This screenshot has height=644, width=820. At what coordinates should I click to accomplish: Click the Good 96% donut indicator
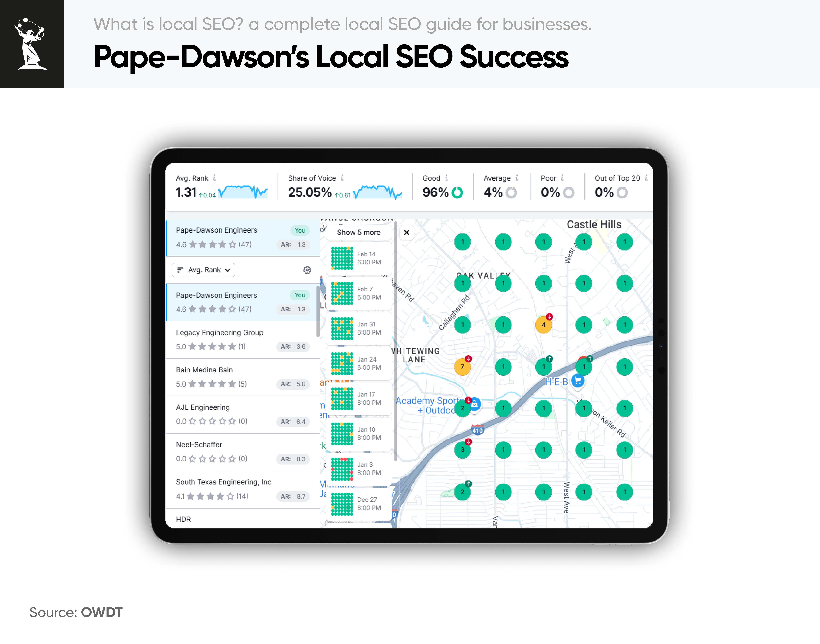(x=457, y=192)
